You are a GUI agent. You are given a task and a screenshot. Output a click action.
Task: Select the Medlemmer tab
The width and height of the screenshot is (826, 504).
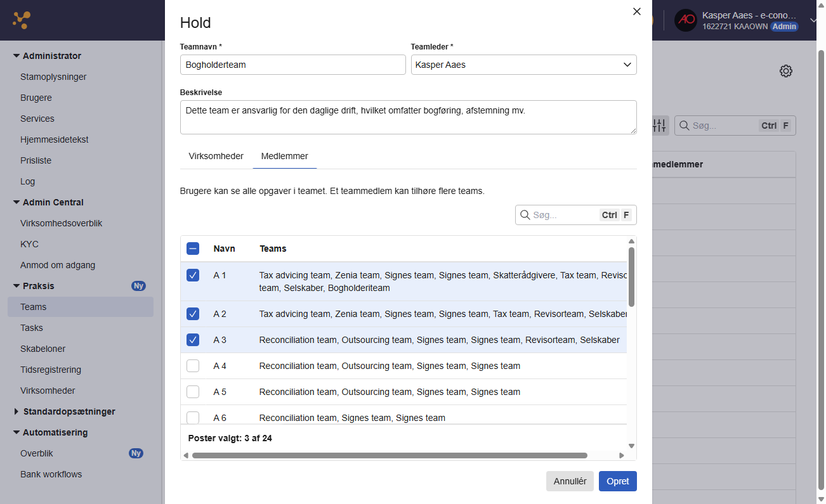(285, 156)
